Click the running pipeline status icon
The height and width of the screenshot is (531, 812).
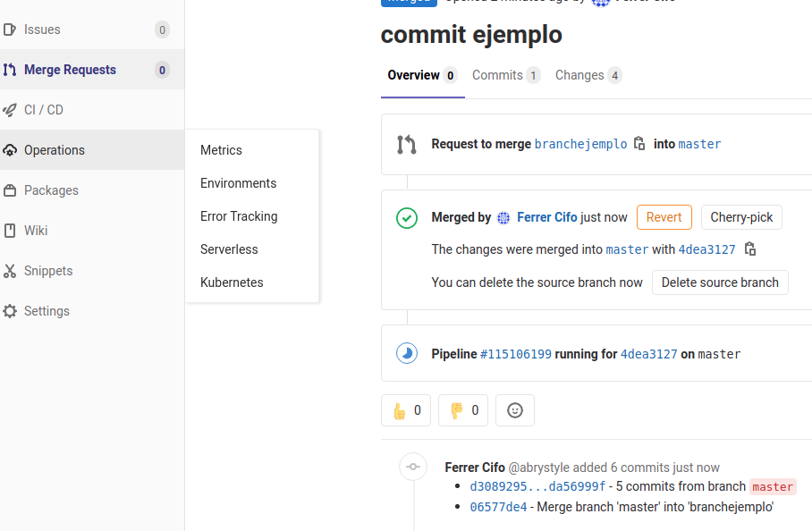[x=407, y=354]
